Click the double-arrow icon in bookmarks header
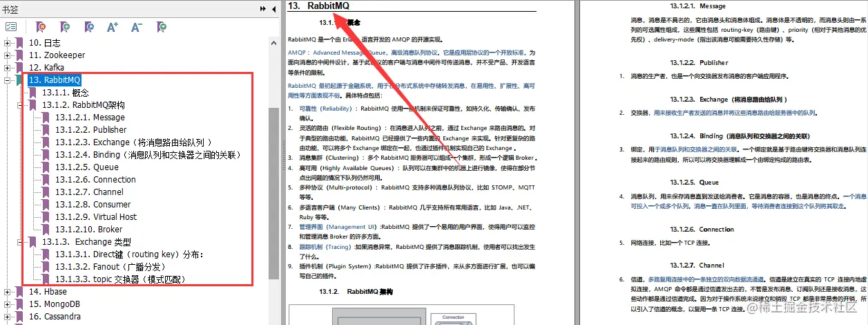 pyautogui.click(x=263, y=8)
